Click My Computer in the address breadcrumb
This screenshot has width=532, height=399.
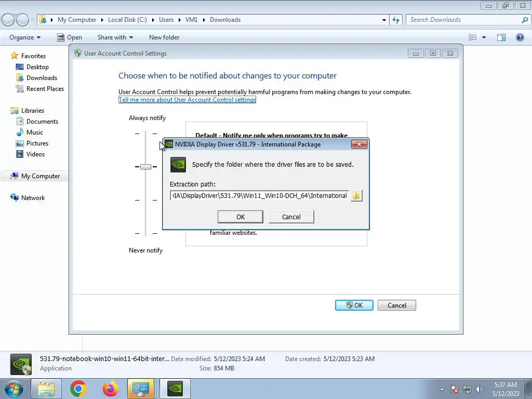(77, 20)
